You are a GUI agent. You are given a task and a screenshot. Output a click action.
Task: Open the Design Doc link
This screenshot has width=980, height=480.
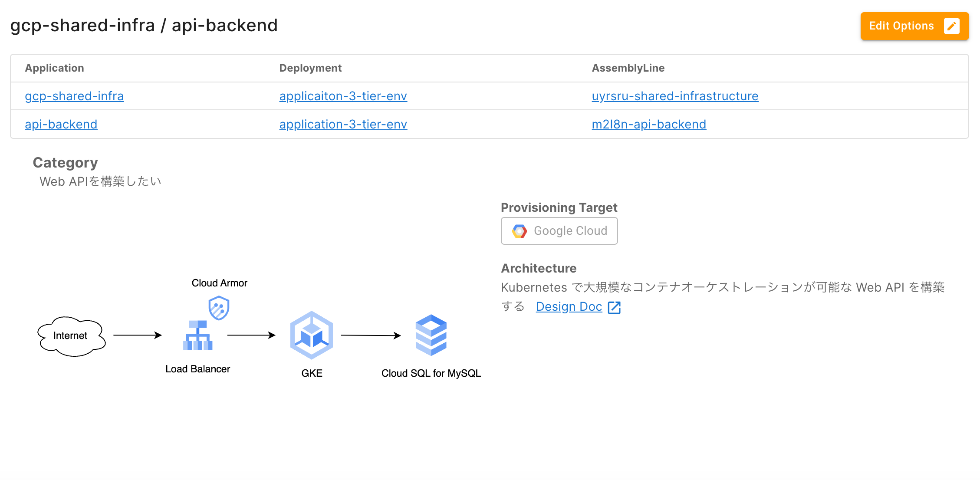point(569,307)
